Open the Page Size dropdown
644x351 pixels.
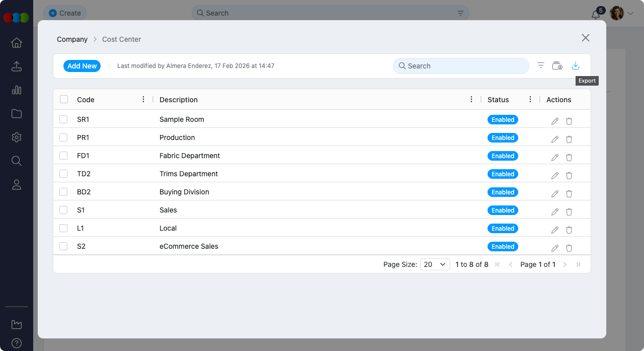pos(435,264)
